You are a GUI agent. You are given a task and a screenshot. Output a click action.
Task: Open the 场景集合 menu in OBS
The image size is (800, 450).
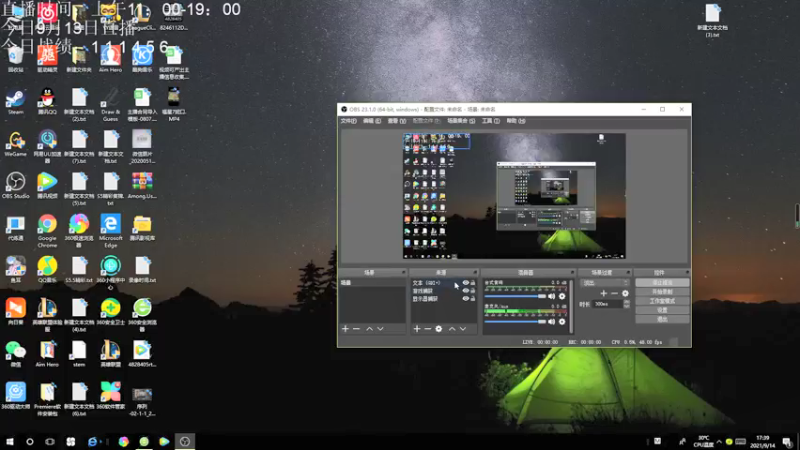461,121
